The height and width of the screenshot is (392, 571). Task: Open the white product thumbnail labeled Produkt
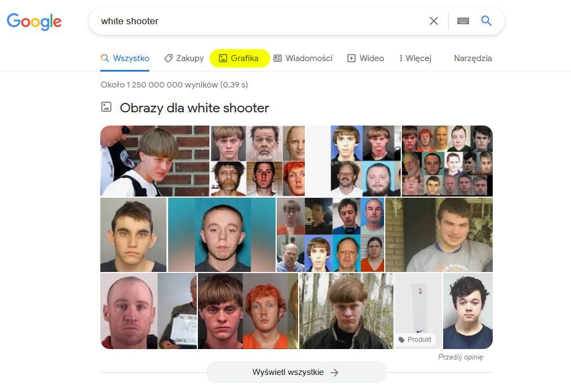[x=418, y=311]
